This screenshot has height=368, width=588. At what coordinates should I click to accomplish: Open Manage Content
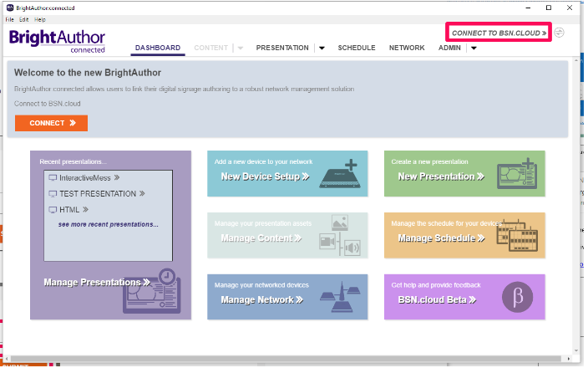pos(261,238)
